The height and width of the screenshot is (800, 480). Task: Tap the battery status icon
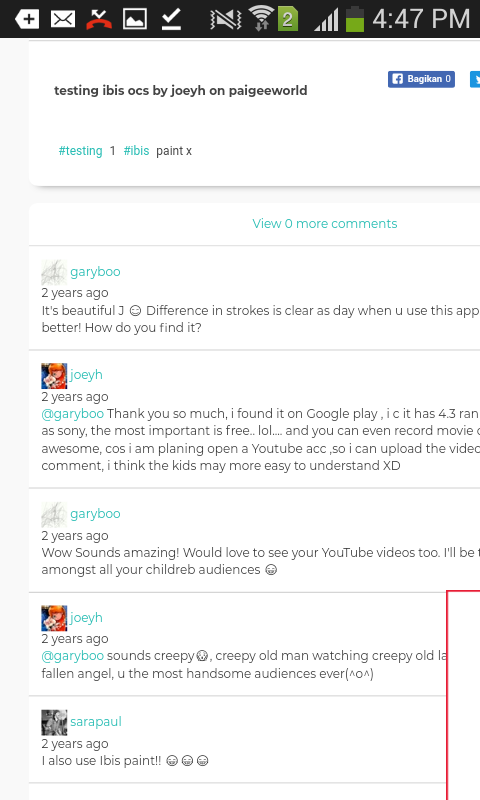pyautogui.click(x=355, y=19)
